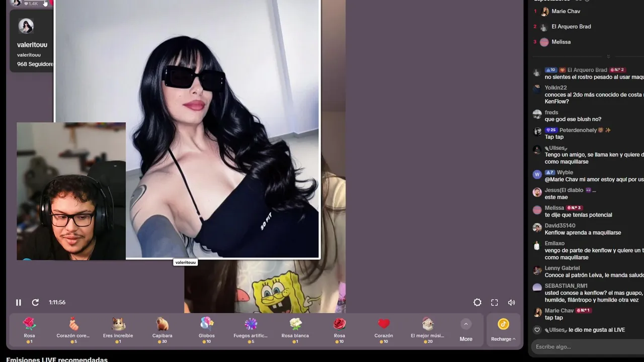Select the message 'Kenflow aprenda a maquillarse'
Screen dimensions: 644x362
pos(583,233)
